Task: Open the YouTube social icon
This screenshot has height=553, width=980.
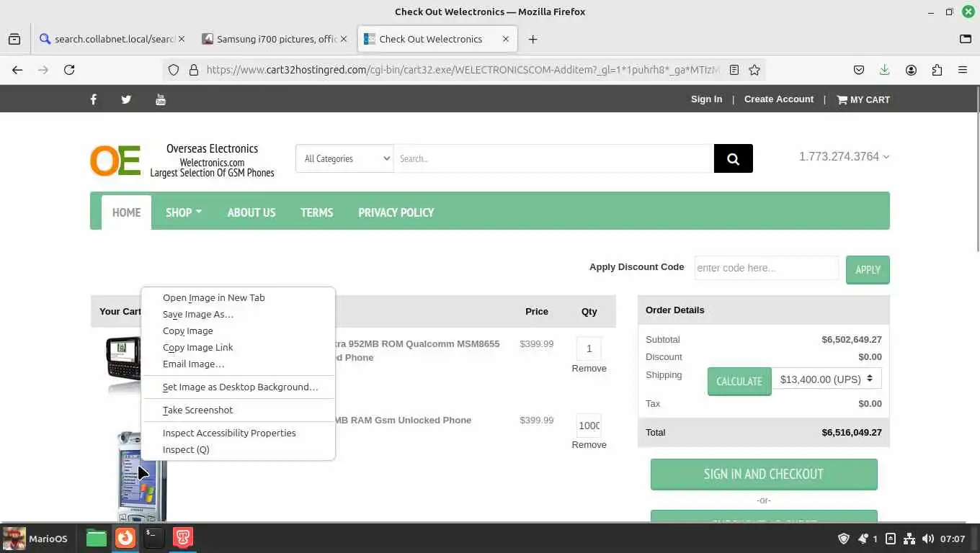Action: click(161, 99)
